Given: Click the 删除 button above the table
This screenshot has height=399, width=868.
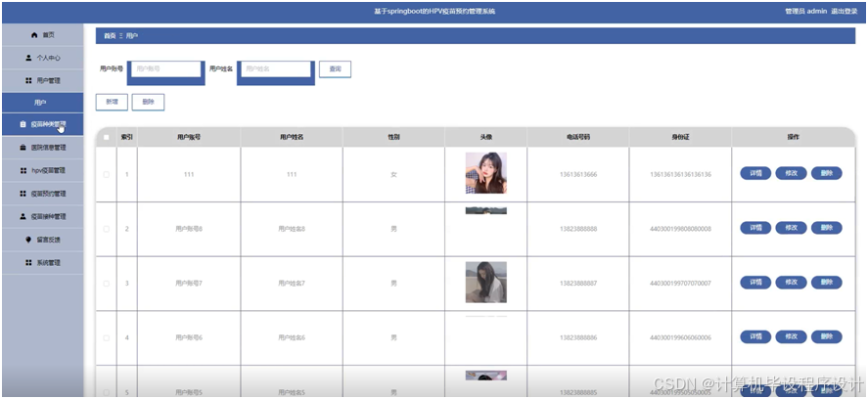Looking at the screenshot, I should (148, 102).
